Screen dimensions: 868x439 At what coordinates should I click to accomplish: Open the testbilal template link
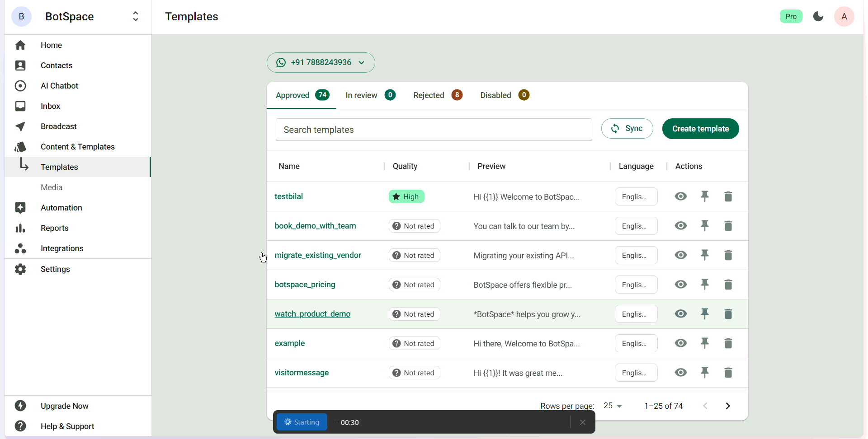(289, 196)
